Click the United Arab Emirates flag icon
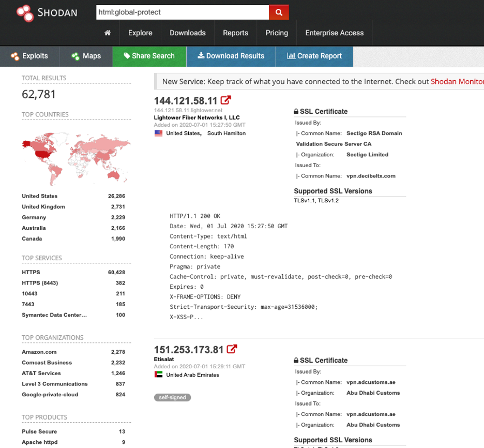 click(158, 375)
